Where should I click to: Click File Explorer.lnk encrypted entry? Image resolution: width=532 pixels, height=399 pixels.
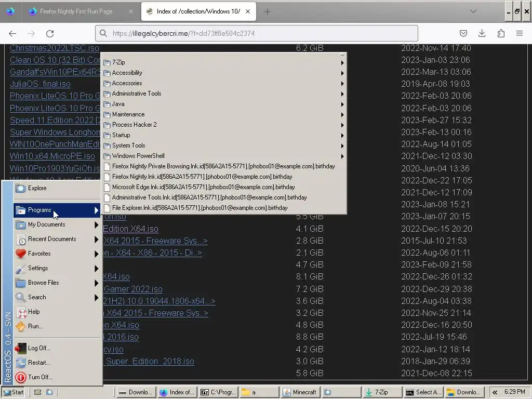coord(224,208)
